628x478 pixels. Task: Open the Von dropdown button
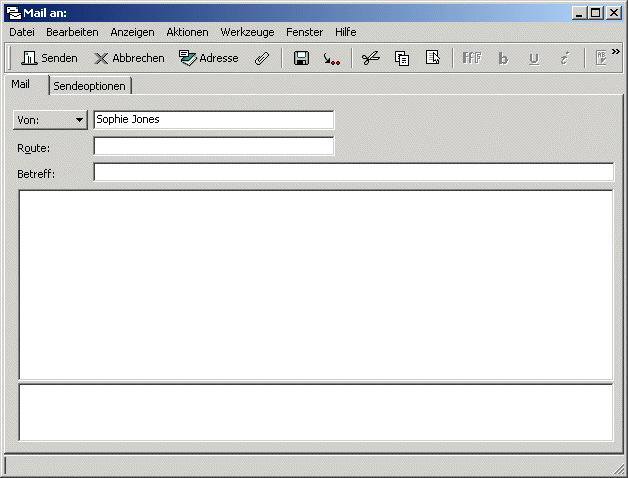point(50,120)
